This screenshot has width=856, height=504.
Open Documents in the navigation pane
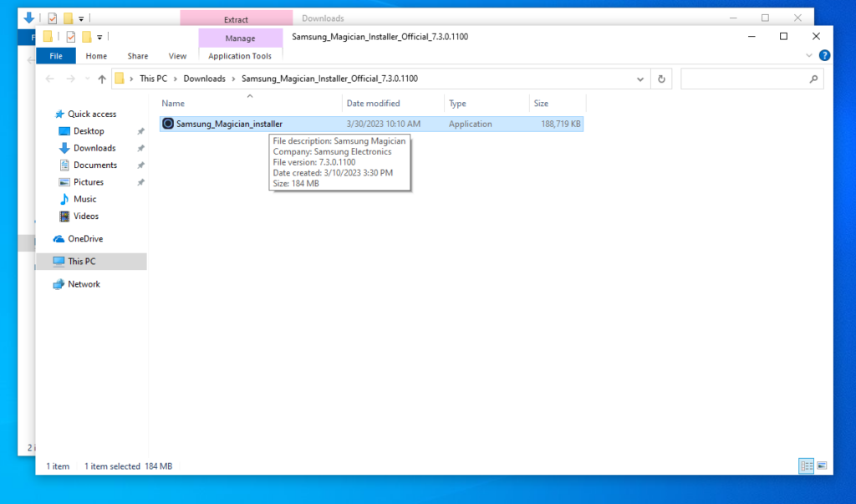tap(95, 165)
